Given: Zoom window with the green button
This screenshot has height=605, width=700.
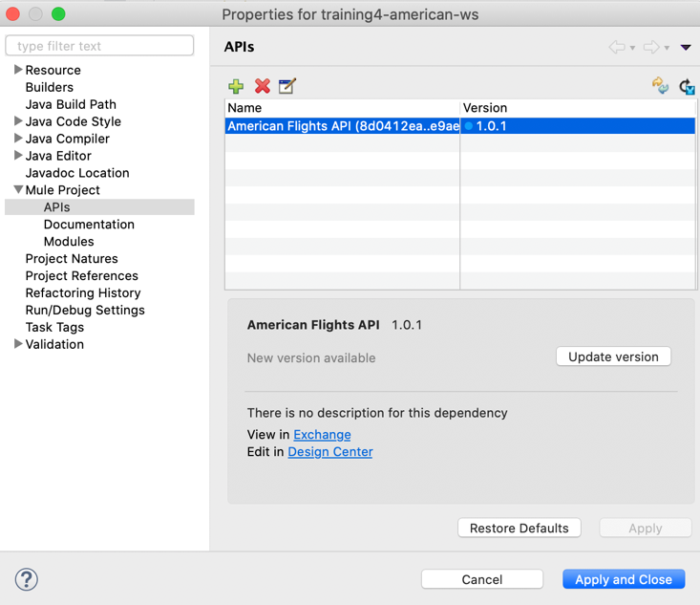Looking at the screenshot, I should coord(58,14).
